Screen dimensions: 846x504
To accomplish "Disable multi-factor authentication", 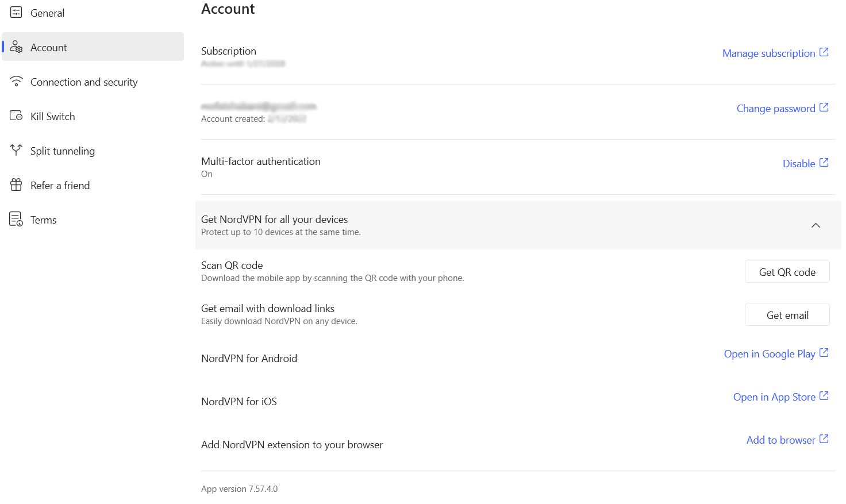I will [x=799, y=163].
